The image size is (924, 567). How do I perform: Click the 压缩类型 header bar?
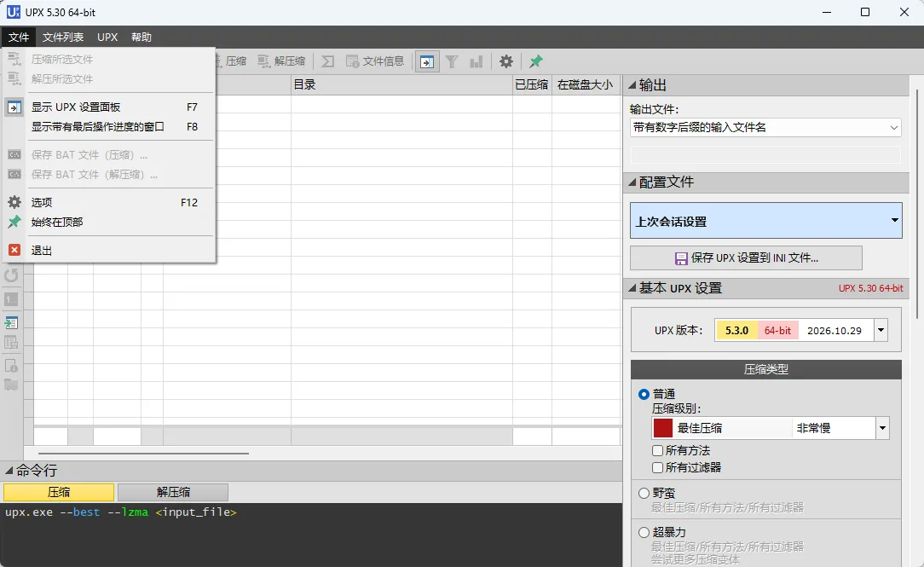pyautogui.click(x=766, y=369)
